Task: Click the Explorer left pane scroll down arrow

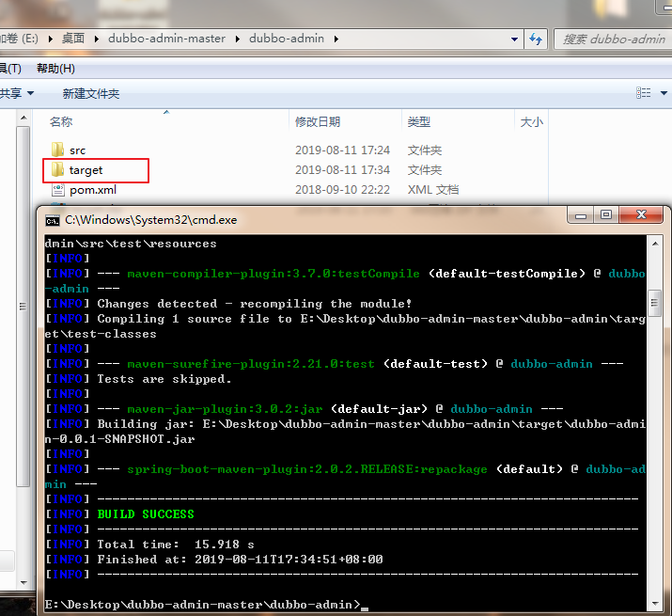Action: point(23,582)
